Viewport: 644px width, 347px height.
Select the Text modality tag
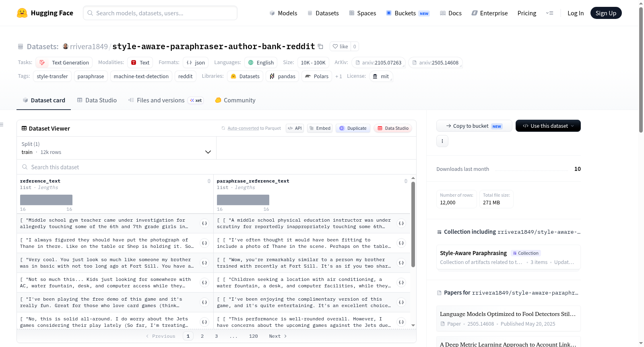pyautogui.click(x=140, y=62)
